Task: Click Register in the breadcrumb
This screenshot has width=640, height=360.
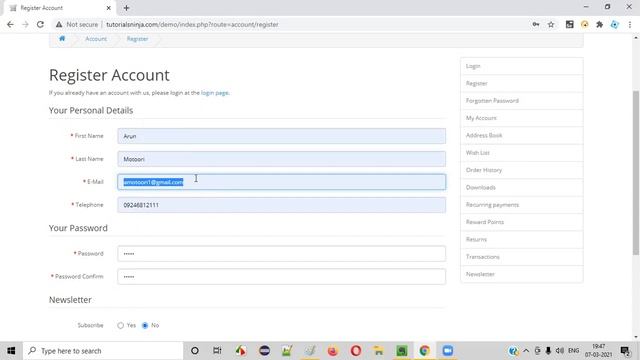Action: pos(137,39)
